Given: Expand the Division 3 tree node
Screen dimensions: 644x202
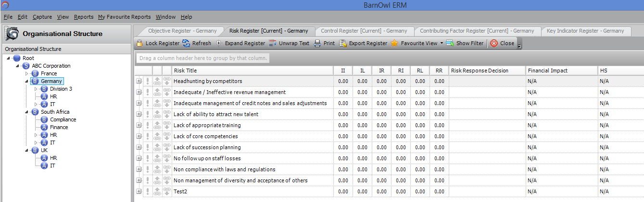Looking at the screenshot, I should click(x=36, y=89).
